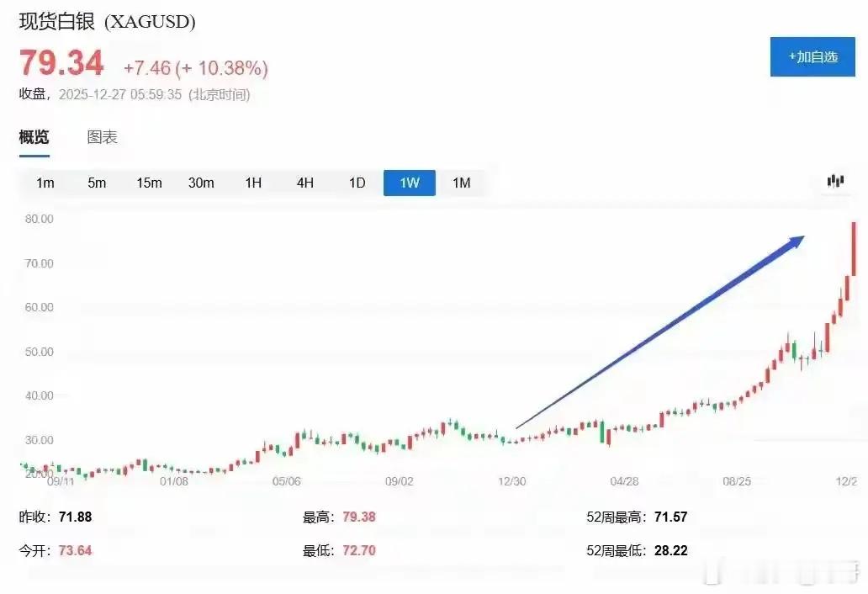Open the candlestick chart type icon

835,182
